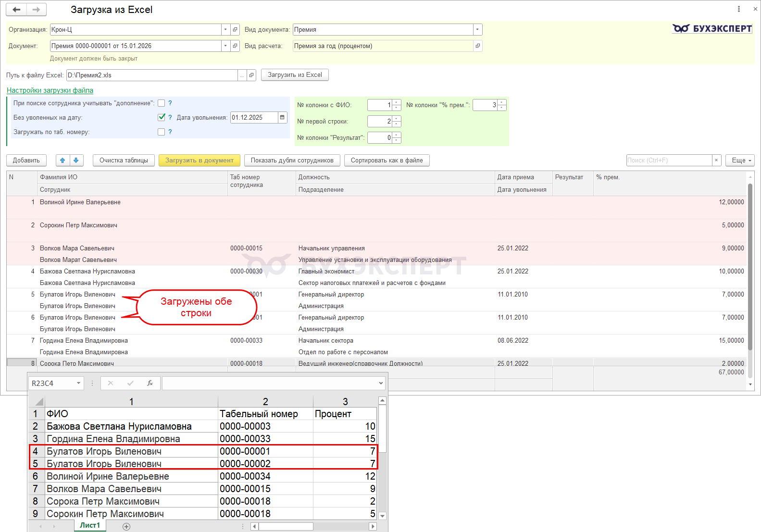The image size is (761, 532).
Task: Click the fx insert function icon
Action: coord(150,383)
